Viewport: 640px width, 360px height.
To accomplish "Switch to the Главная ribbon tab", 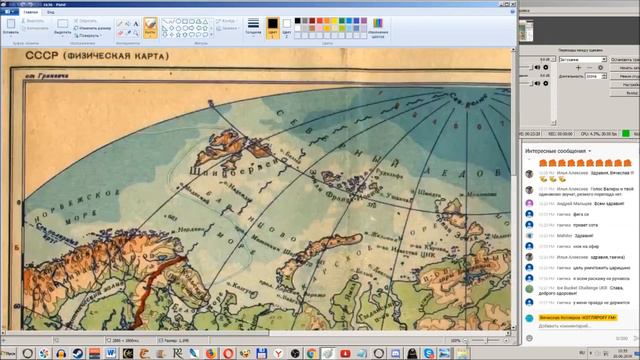I will tap(30, 12).
